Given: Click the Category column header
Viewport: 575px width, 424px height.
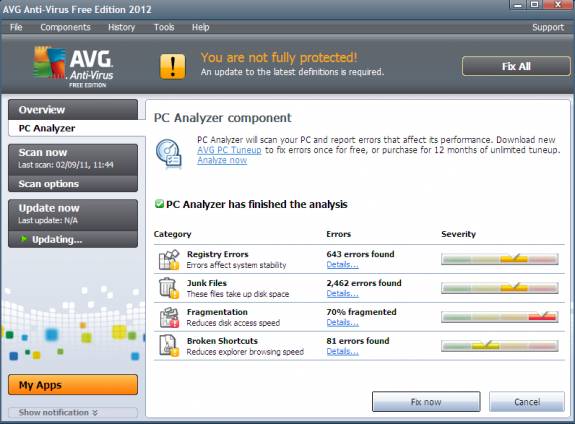Looking at the screenshot, I should coord(172,234).
